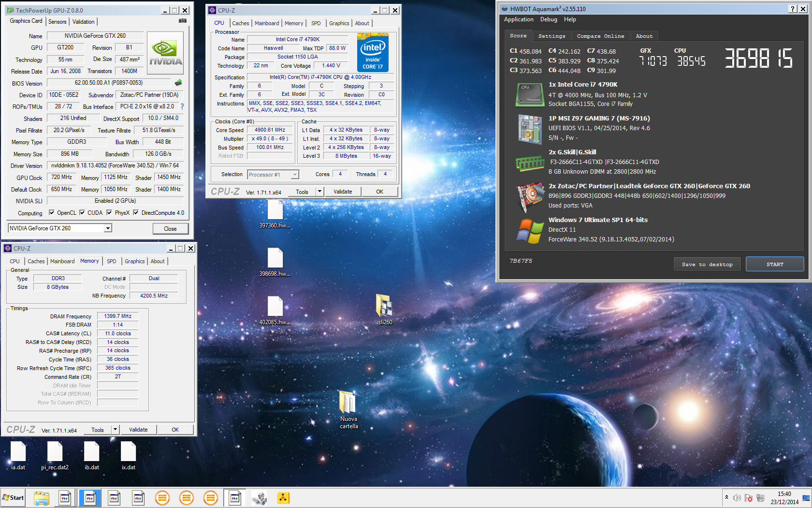Toggle the PhysX checkbox in GPU-Z

[x=109, y=212]
